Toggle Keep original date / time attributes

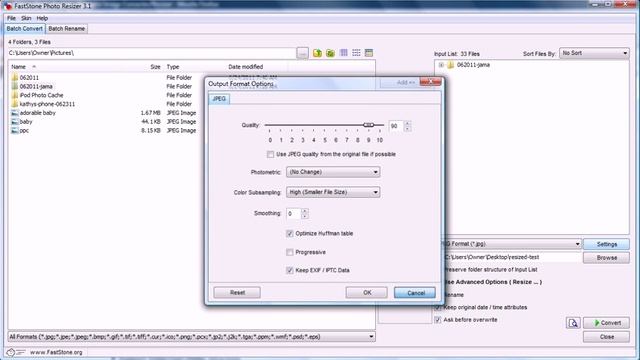coord(438,307)
